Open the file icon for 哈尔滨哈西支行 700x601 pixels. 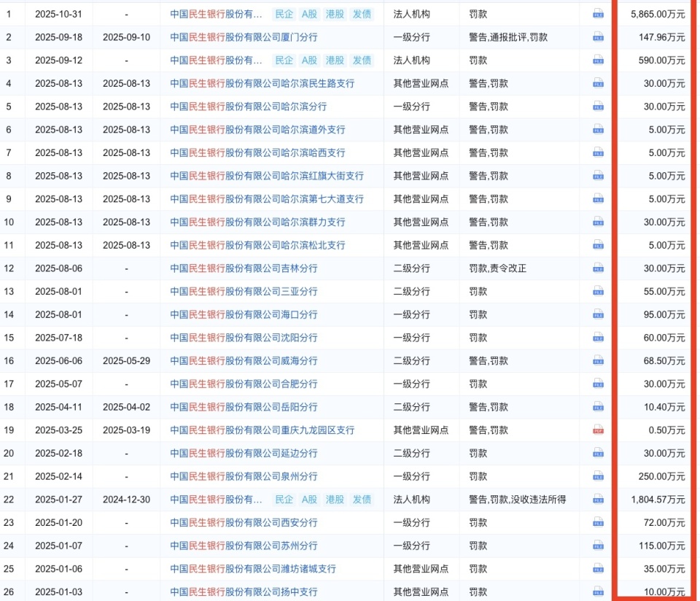click(598, 152)
